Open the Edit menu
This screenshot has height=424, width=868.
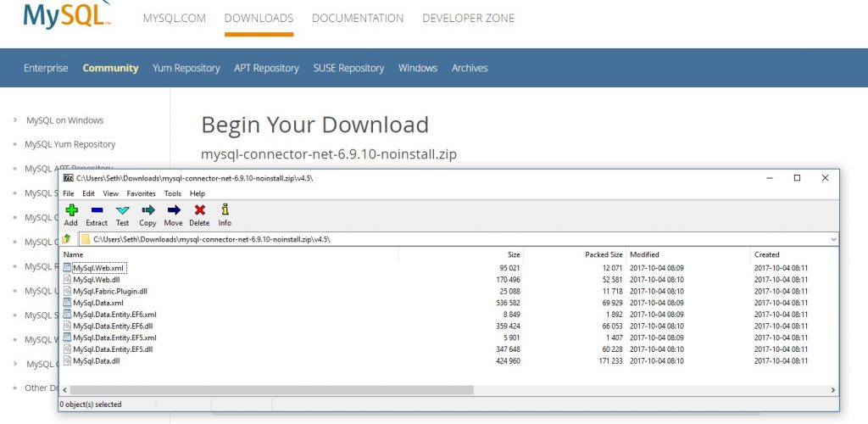(88, 193)
